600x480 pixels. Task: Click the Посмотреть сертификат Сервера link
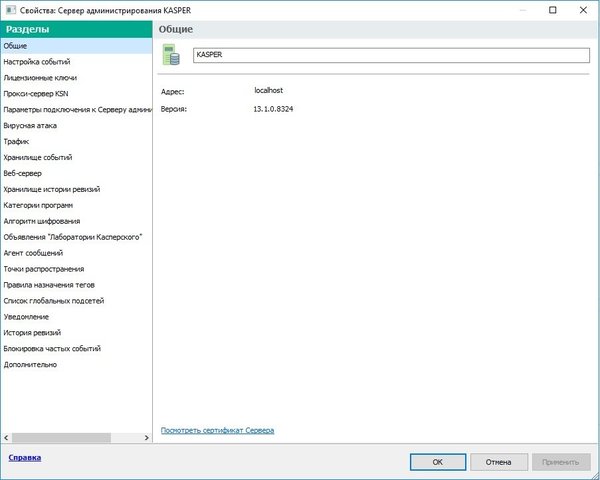[x=217, y=430]
